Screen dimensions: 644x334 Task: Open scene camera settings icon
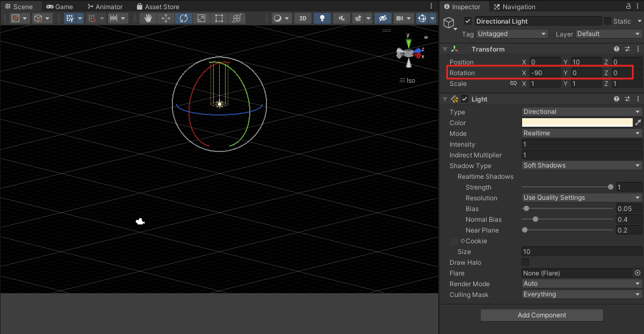click(x=400, y=18)
